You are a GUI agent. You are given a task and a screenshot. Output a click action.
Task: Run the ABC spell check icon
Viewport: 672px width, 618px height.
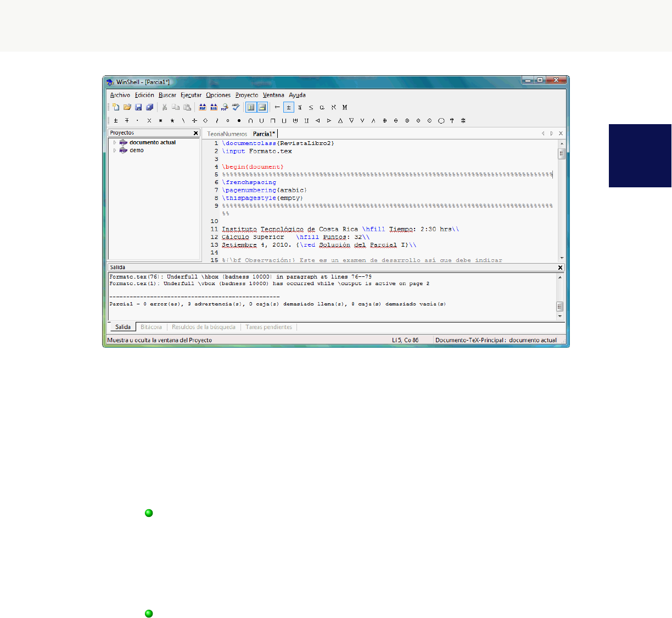(236, 107)
